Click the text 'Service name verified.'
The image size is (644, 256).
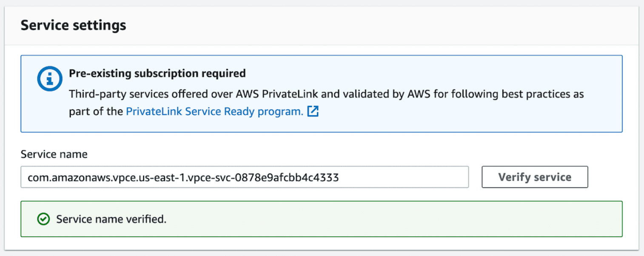coord(111,219)
